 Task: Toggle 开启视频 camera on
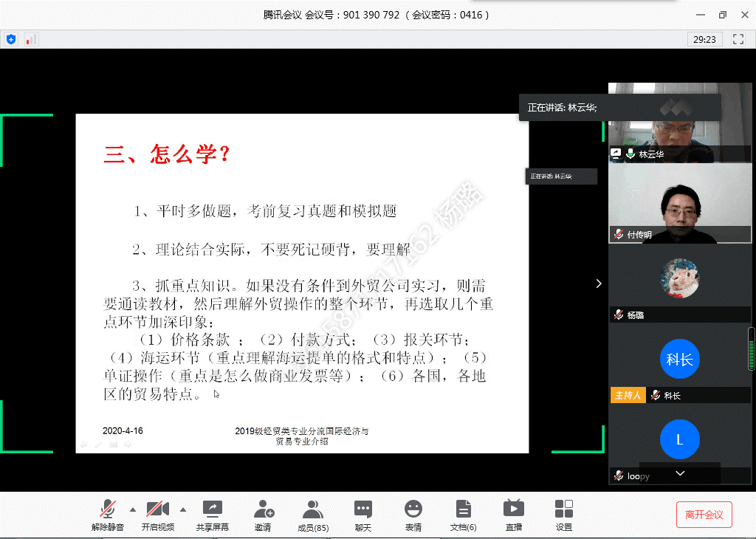(157, 509)
